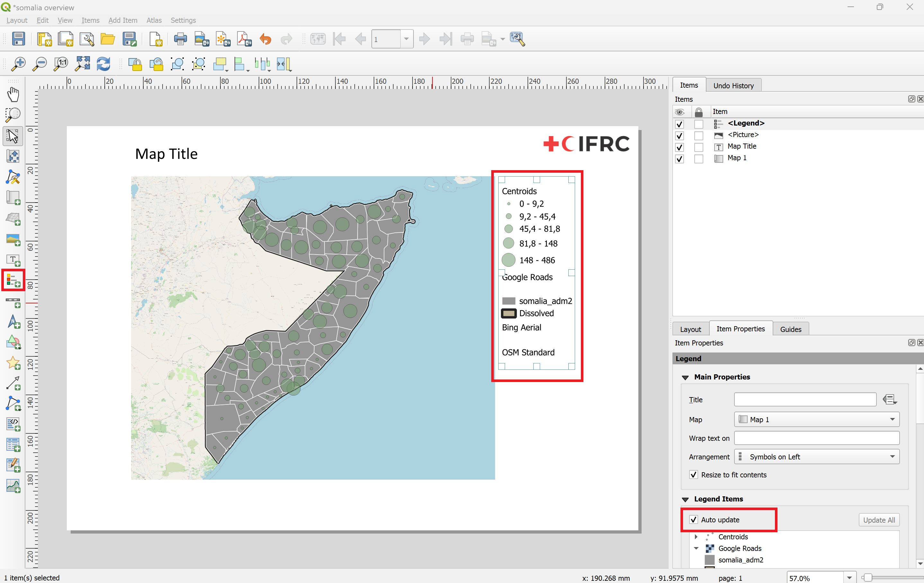Uncheck the Auto update checkbox

pos(693,520)
